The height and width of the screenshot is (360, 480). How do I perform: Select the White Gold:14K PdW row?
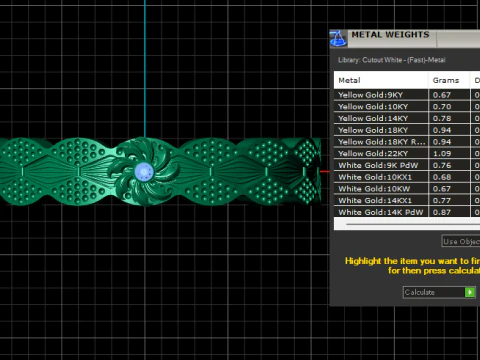coord(407,212)
